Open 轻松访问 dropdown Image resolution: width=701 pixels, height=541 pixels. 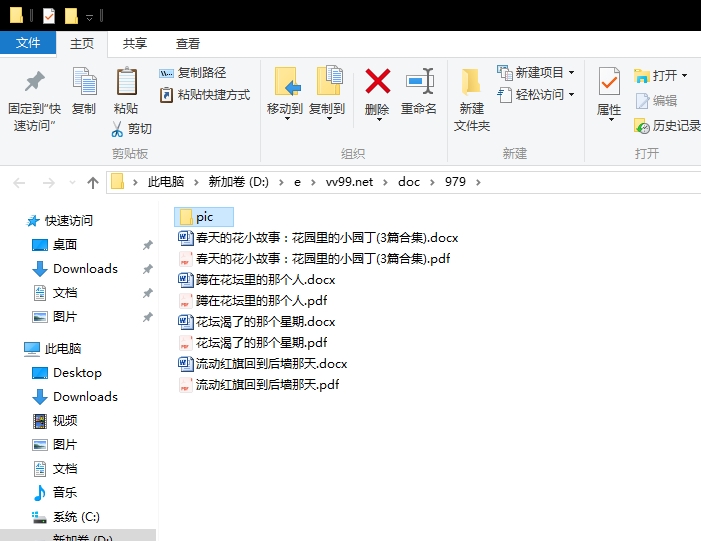(536, 95)
